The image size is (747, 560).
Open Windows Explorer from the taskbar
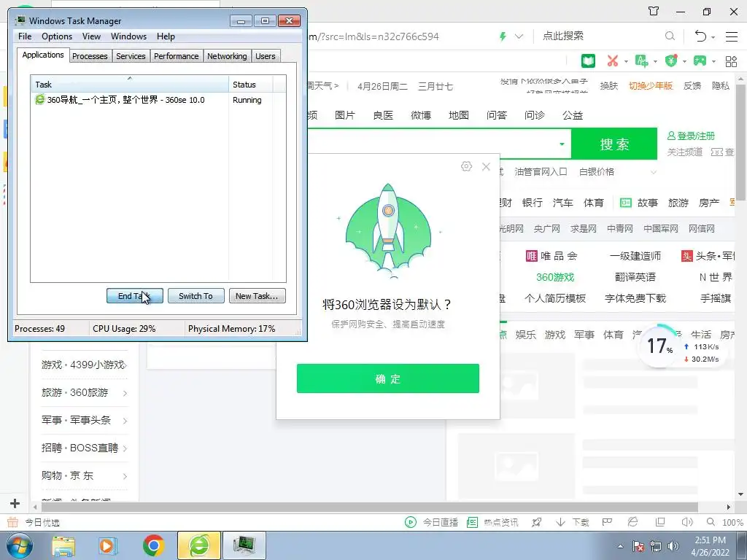point(64,545)
